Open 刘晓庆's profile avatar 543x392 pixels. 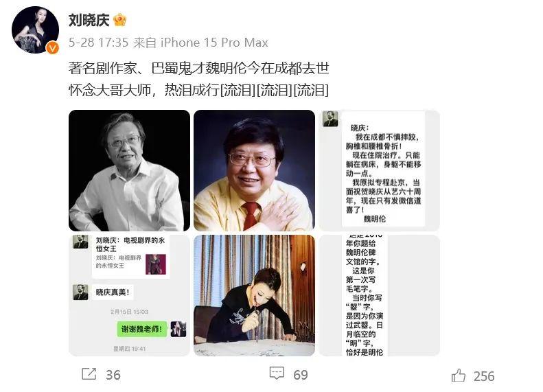pos(35,30)
